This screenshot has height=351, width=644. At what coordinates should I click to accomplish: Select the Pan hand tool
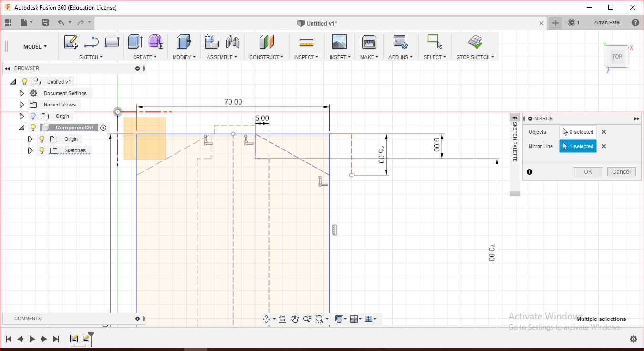pyautogui.click(x=295, y=319)
